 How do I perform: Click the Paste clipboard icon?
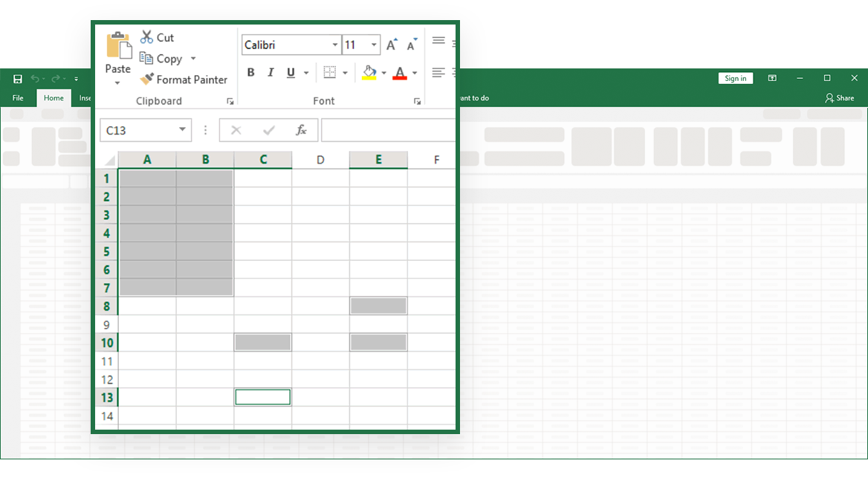point(118,45)
